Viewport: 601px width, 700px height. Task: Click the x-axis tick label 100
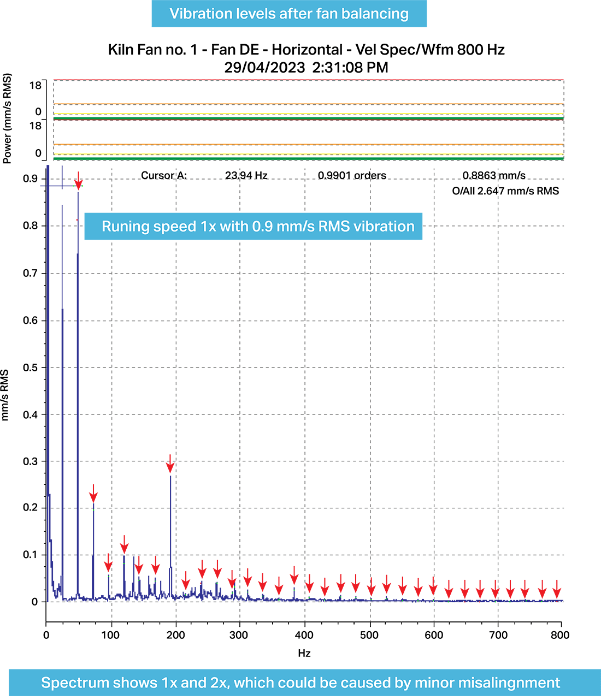tap(110, 635)
